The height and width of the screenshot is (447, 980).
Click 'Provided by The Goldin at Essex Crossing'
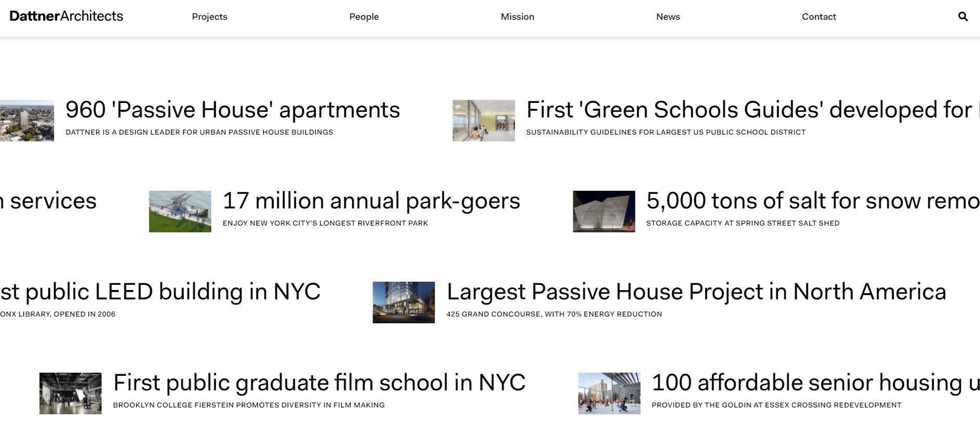pyautogui.click(x=777, y=405)
